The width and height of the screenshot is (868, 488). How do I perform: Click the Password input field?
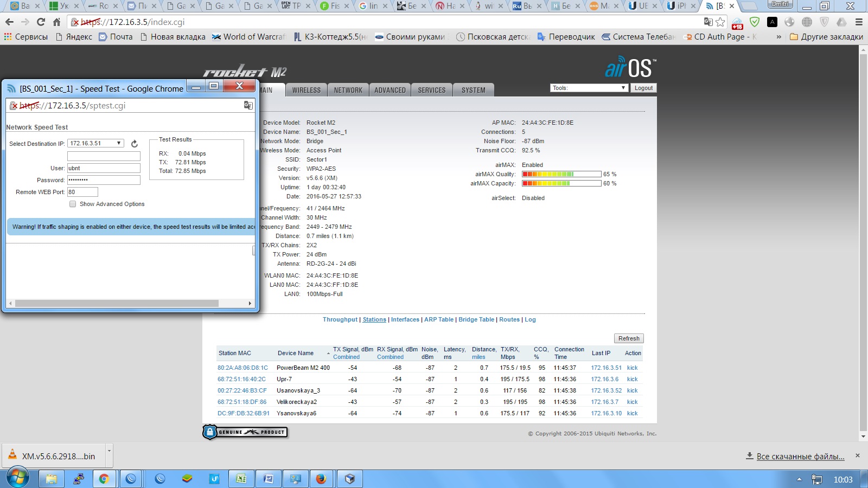click(x=104, y=180)
